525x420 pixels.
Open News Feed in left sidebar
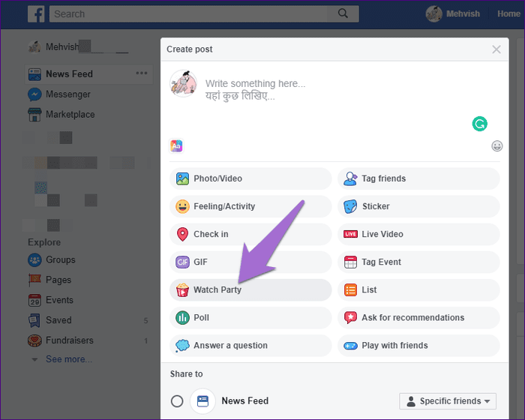88,74
